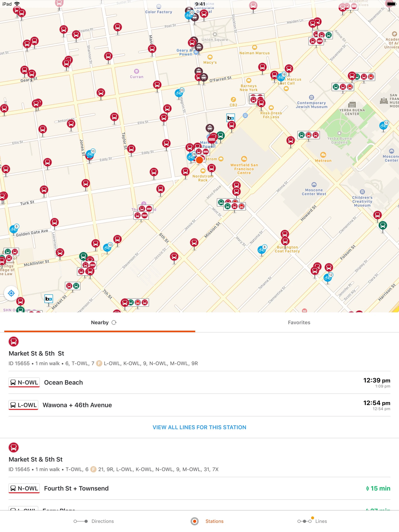This screenshot has width=399, height=532.
Task: Open the Lines tab
Action: [x=312, y=521]
